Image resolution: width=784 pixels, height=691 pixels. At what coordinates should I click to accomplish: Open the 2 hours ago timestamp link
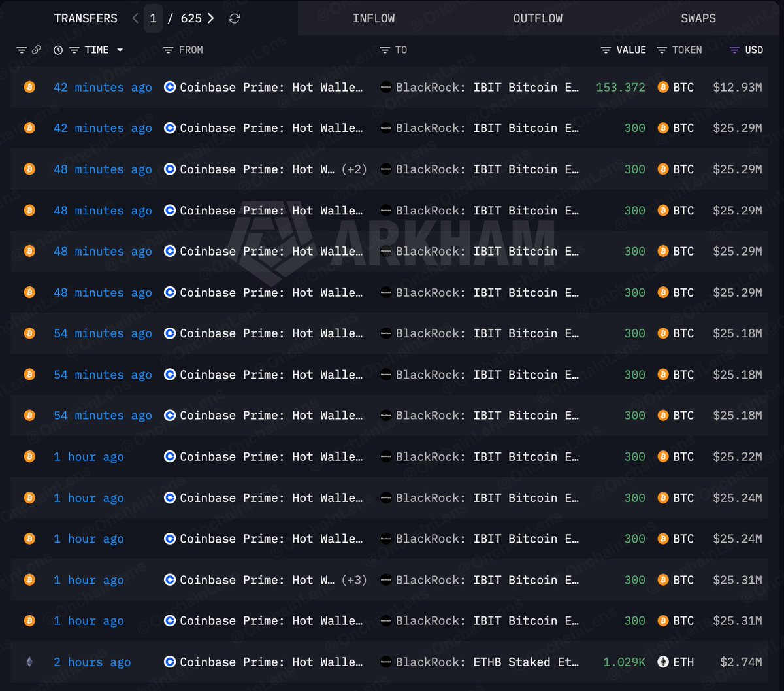(x=92, y=662)
